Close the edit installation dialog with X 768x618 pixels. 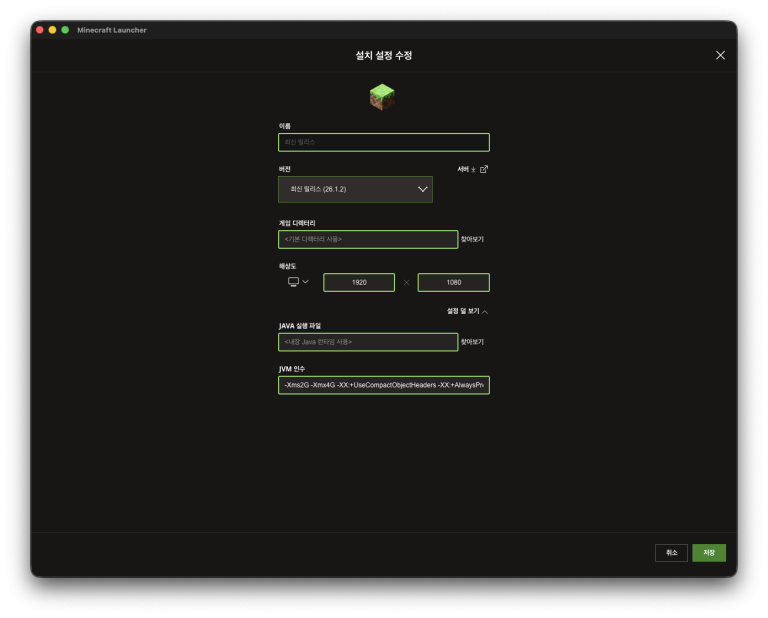click(720, 55)
